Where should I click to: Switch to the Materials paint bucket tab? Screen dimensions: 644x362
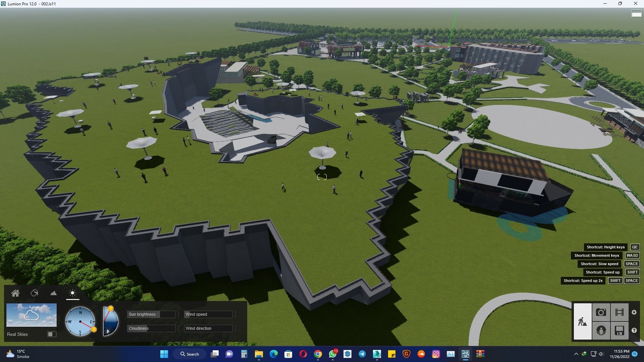(34, 293)
